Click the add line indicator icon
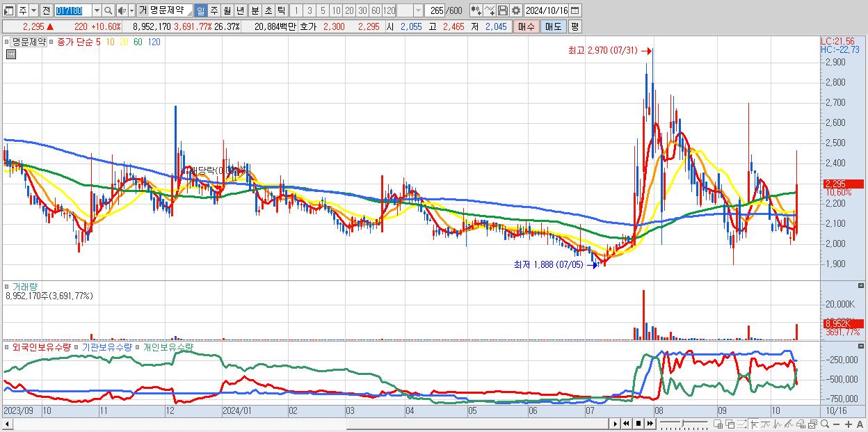Viewport: 868px width, 432px height. 490,10
